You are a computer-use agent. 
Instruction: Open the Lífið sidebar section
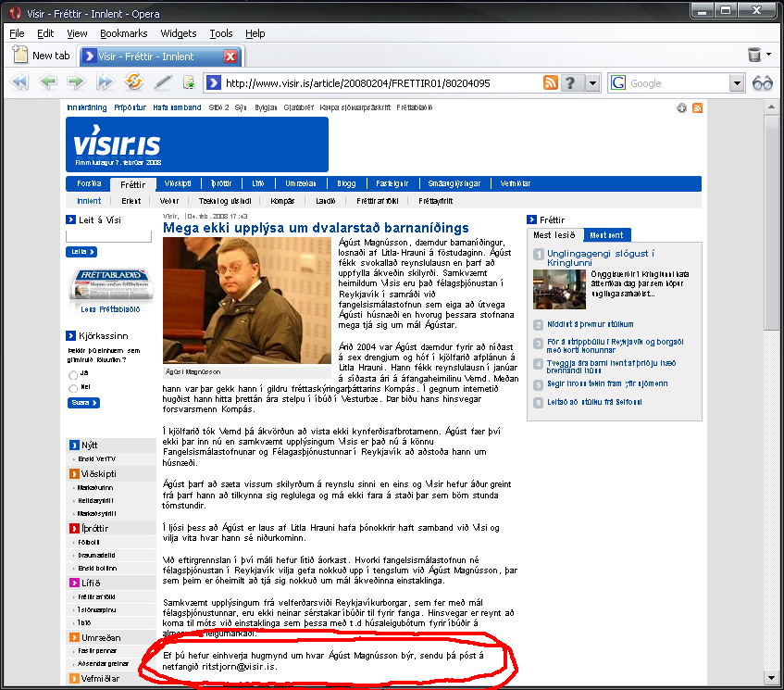(x=91, y=583)
